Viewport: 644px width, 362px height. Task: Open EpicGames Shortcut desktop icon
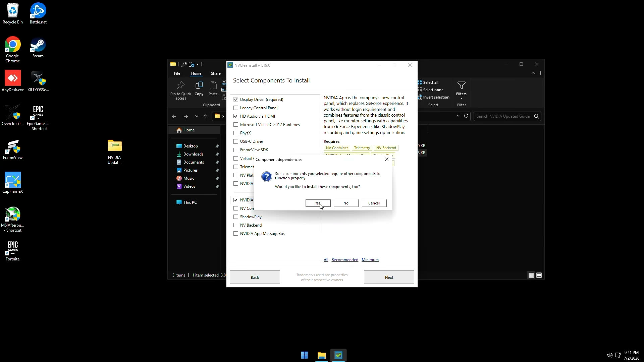(38, 118)
